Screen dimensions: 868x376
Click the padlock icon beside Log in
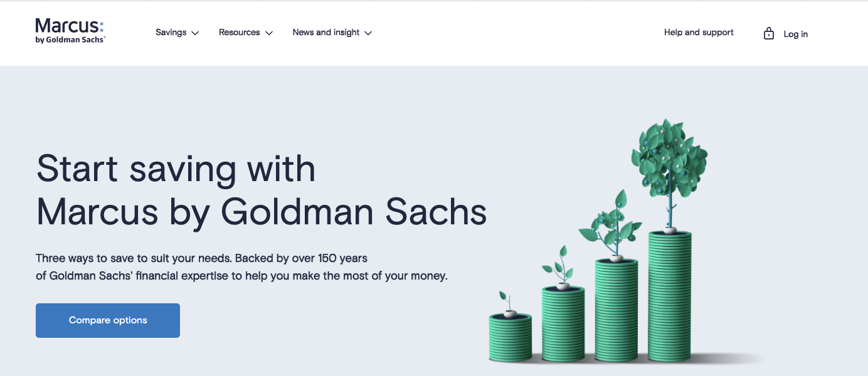(768, 33)
